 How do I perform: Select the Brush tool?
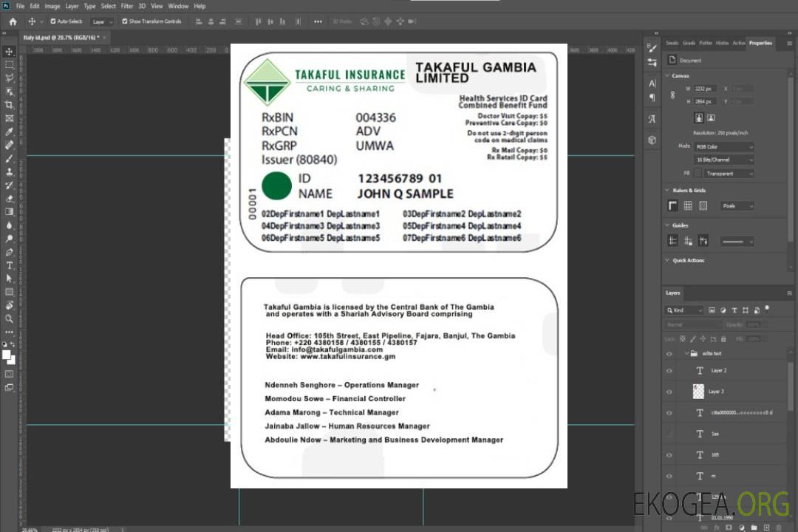9,158
